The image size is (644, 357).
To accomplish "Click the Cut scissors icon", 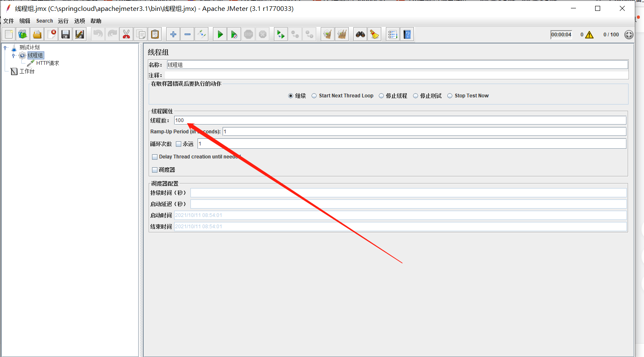I will pos(127,34).
